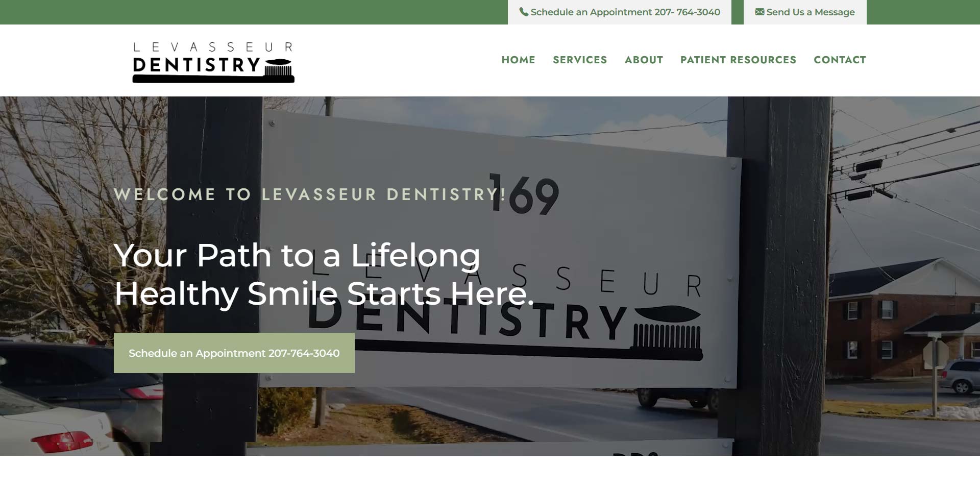Screen dimensions: 980x492
Task: Go to the About page
Action: coord(644,60)
